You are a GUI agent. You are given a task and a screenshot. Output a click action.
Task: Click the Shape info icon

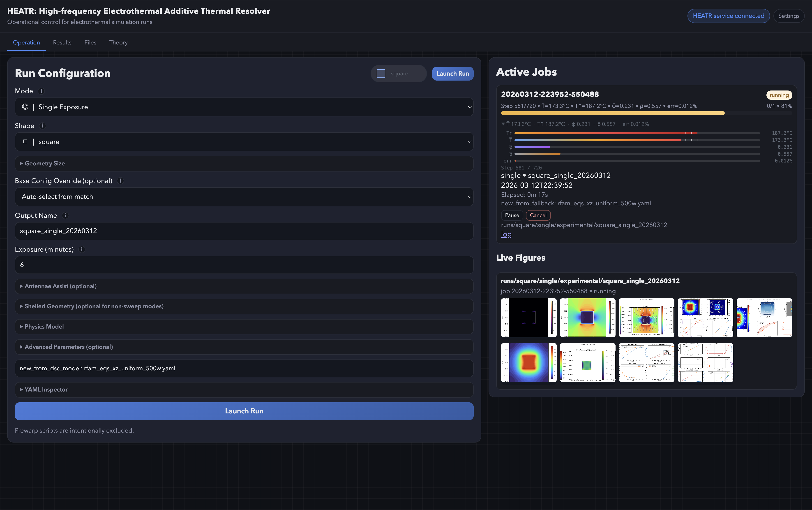(x=43, y=125)
